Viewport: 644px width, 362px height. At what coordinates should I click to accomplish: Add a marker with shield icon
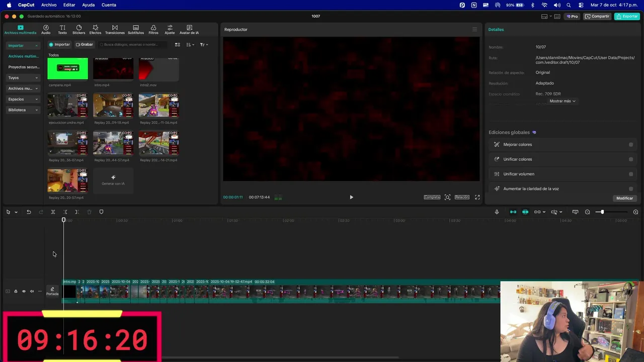pyautogui.click(x=101, y=212)
